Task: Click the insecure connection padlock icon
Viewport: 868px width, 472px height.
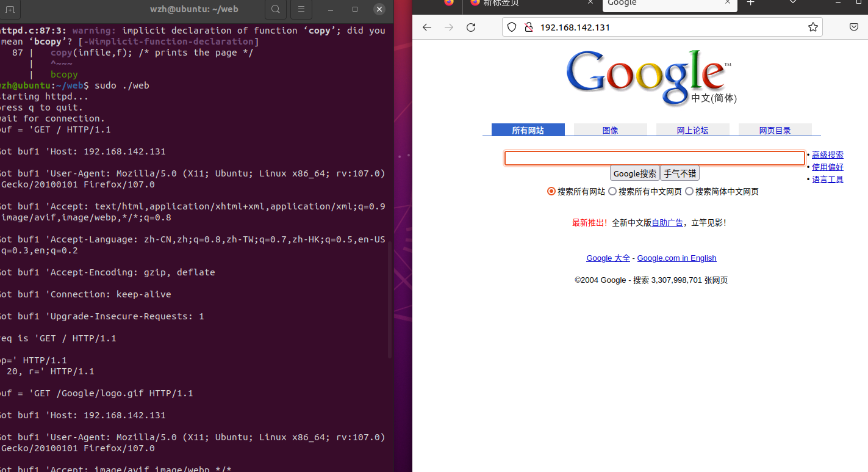Action: [x=528, y=27]
